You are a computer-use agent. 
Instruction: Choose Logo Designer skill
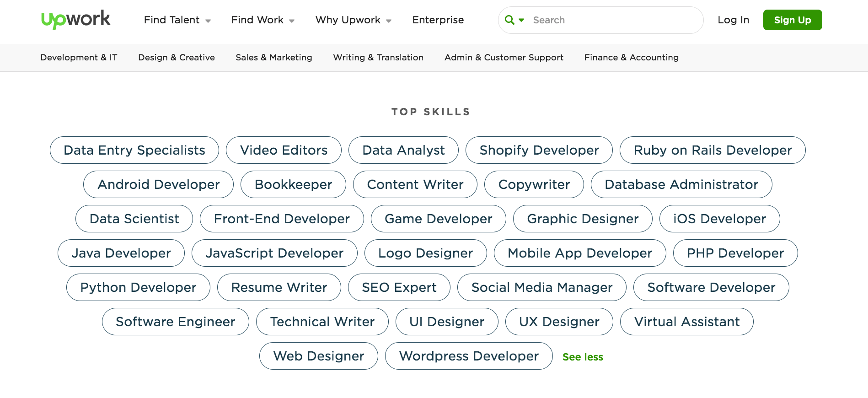click(426, 253)
